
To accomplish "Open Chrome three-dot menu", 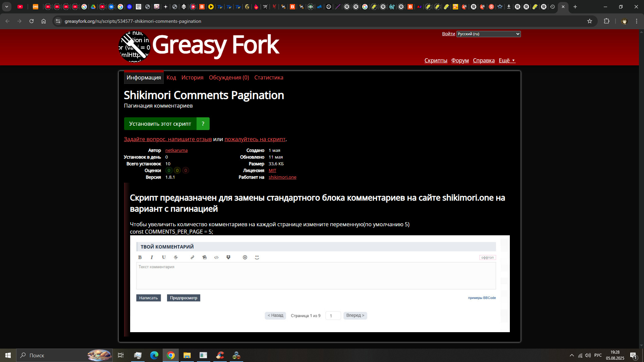I will 637,21.
